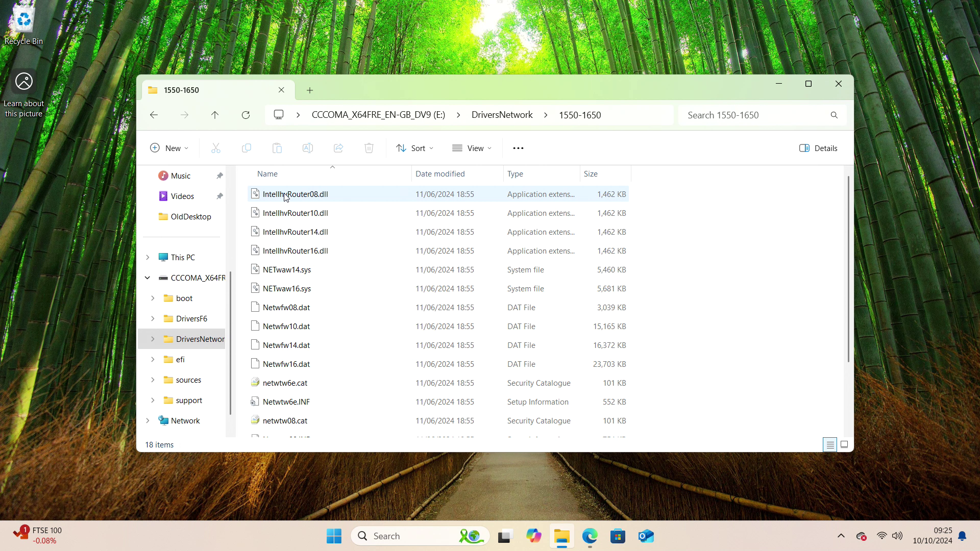Viewport: 980px width, 551px height.
Task: Open Outlook from taskbar
Action: 646,536
